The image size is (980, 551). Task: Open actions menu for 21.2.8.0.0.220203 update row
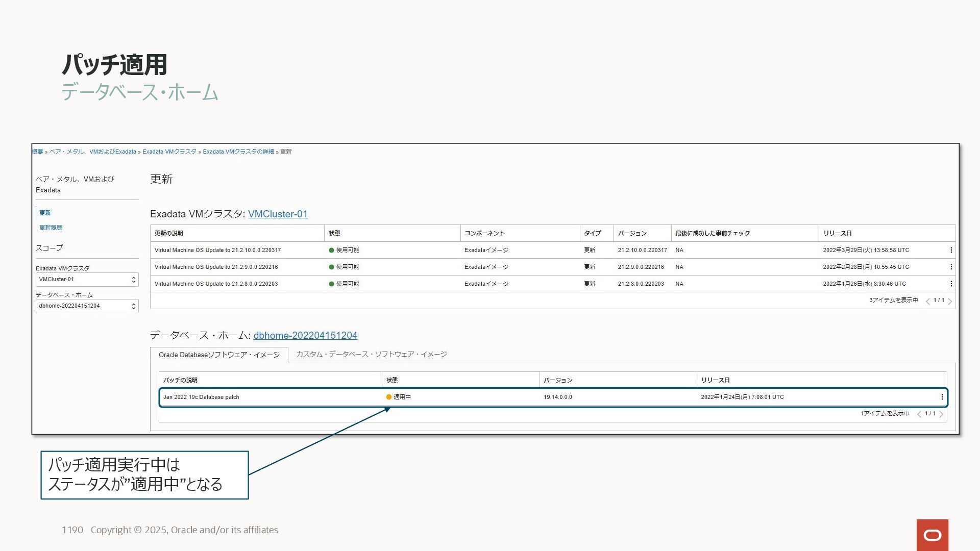point(951,284)
